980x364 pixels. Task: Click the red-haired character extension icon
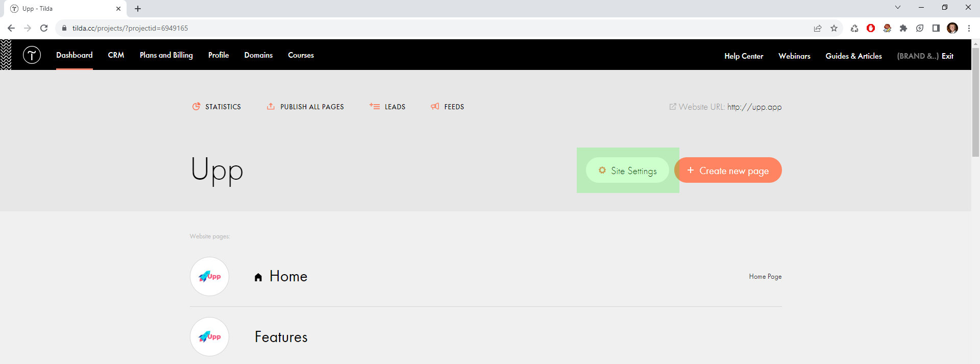pyautogui.click(x=887, y=28)
